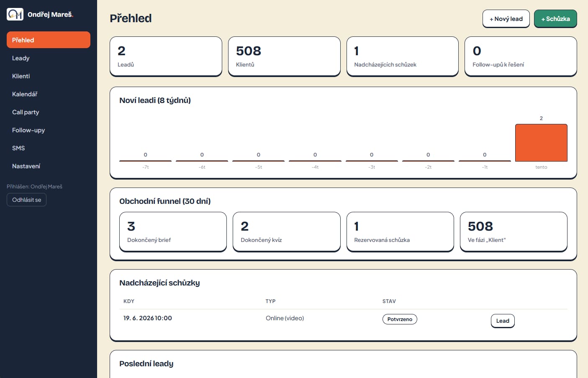Open the Dokončený kvíz funnel card
This screenshot has width=588, height=378.
287,232
